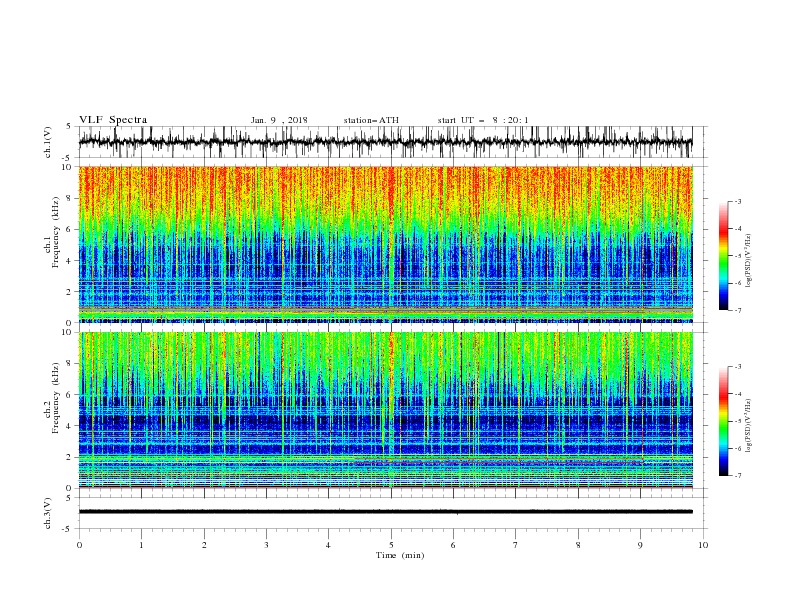Click time axis tick label "7"

click(x=516, y=545)
